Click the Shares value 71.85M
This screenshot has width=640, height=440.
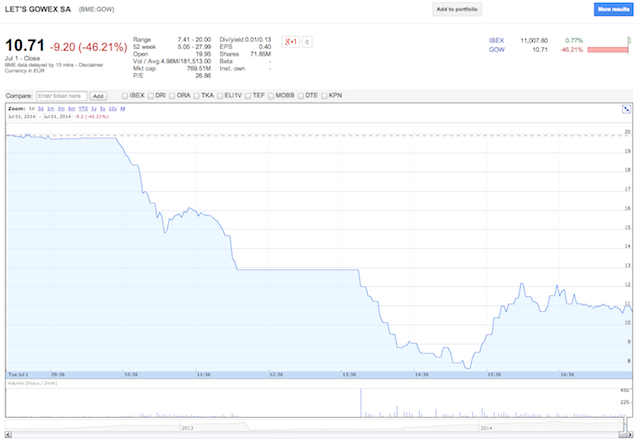[x=260, y=54]
